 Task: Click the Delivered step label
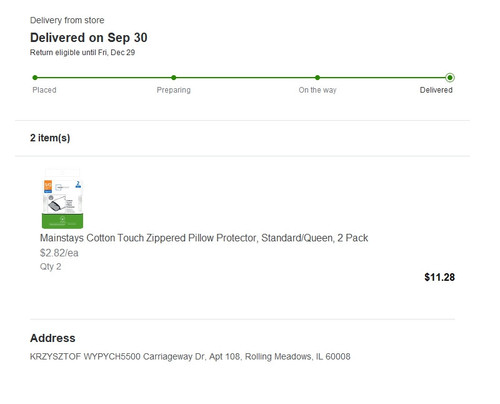(436, 90)
